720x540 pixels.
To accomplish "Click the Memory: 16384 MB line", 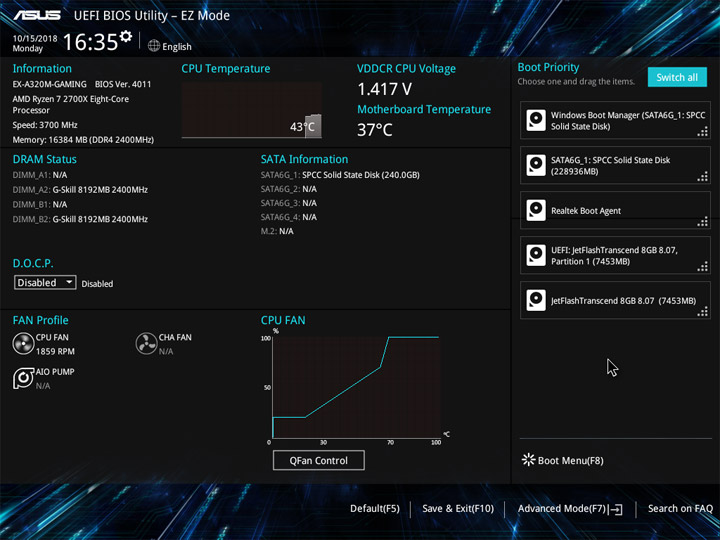I will 83,140.
